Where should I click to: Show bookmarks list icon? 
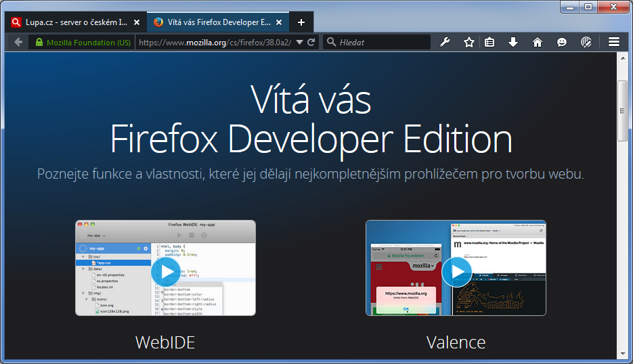(x=489, y=42)
